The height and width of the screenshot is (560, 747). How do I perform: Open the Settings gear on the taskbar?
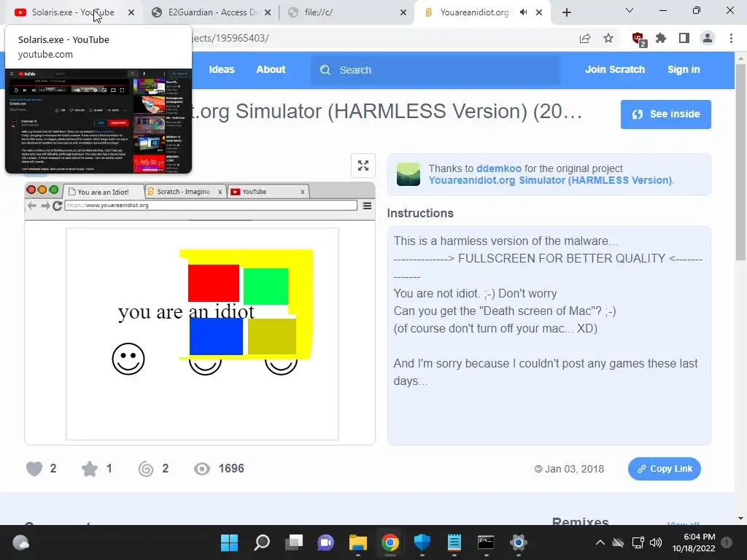point(519,542)
